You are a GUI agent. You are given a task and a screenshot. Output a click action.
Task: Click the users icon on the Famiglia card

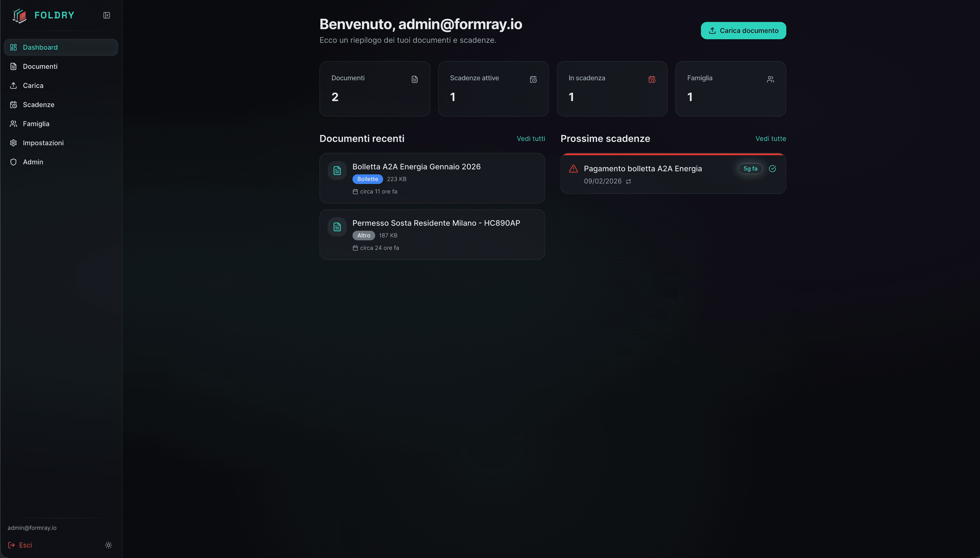pos(770,79)
